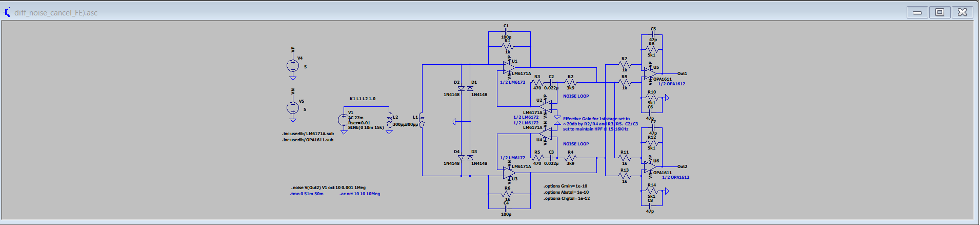Select resistor R1 symbol

point(507,46)
